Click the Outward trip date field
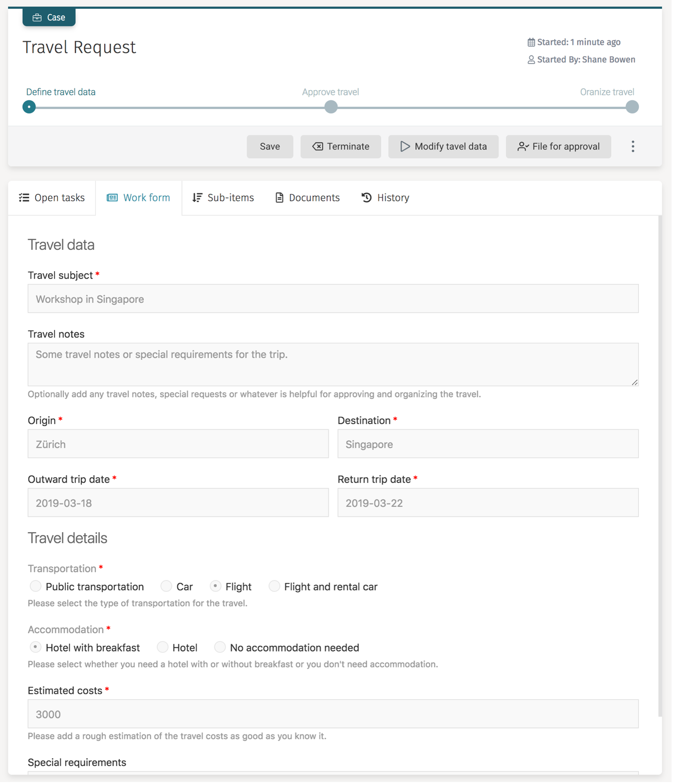The height and width of the screenshot is (784, 674). [178, 503]
